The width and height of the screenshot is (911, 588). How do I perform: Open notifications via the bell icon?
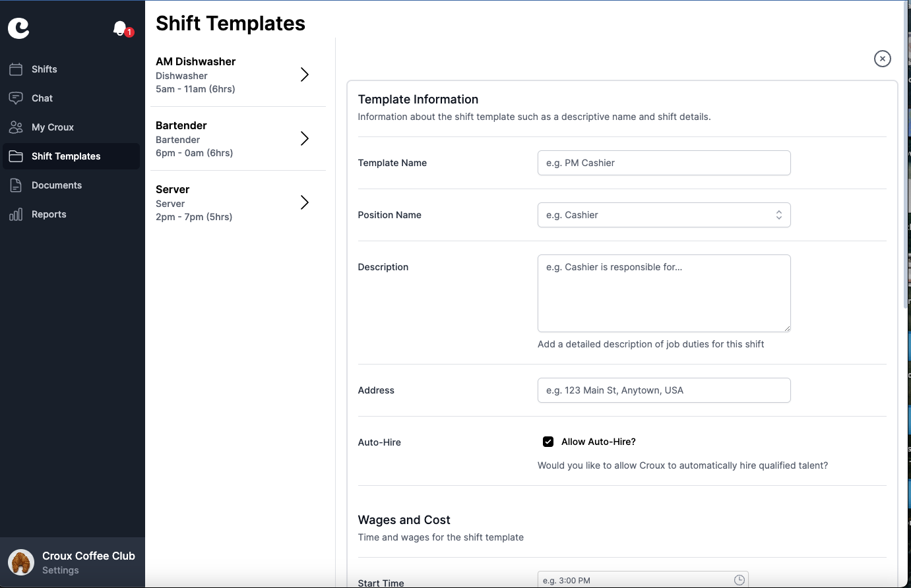121,28
